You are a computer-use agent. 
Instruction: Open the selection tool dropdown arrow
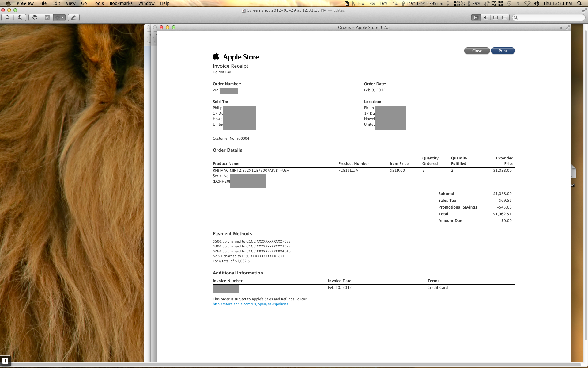click(x=62, y=17)
